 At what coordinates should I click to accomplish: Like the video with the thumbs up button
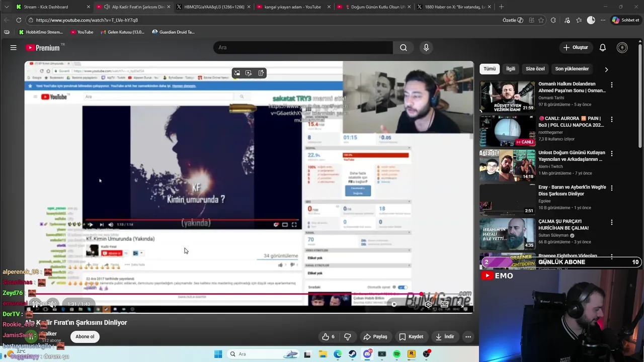pos(329,337)
